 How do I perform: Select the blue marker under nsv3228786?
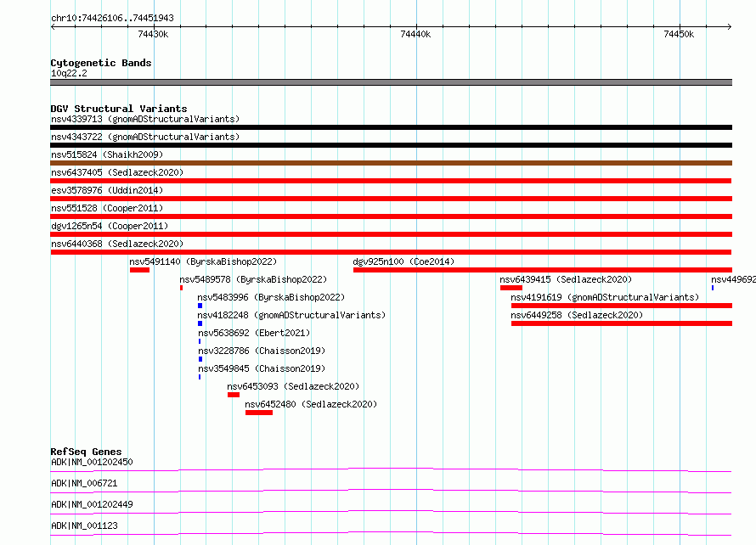(200, 359)
